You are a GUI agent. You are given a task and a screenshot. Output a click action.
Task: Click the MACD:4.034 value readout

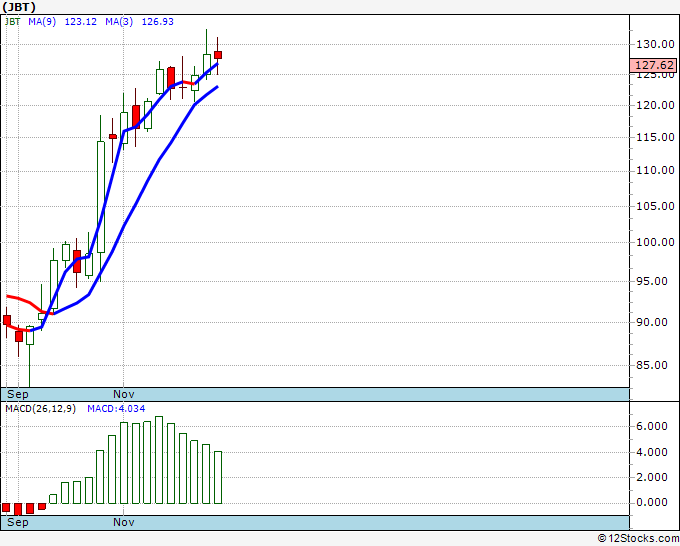point(116,409)
